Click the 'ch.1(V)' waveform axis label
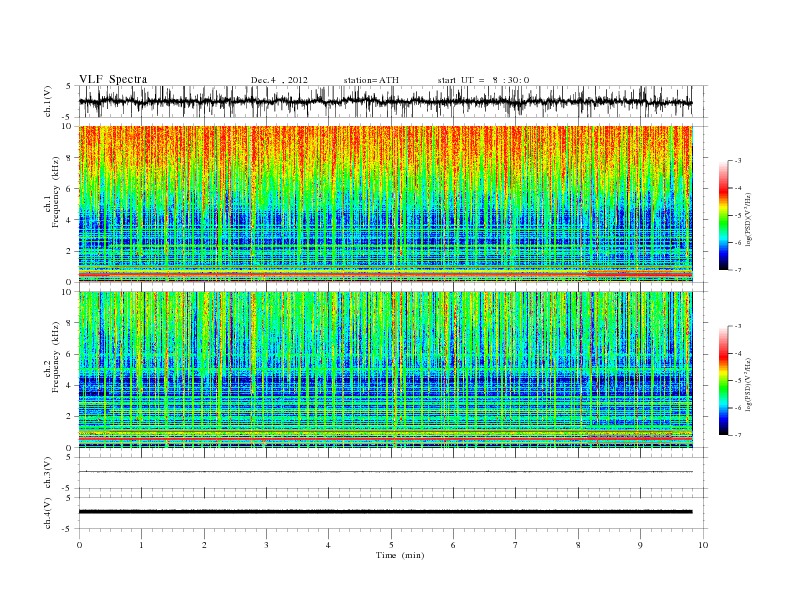The height and width of the screenshot is (612, 792). coord(48,101)
